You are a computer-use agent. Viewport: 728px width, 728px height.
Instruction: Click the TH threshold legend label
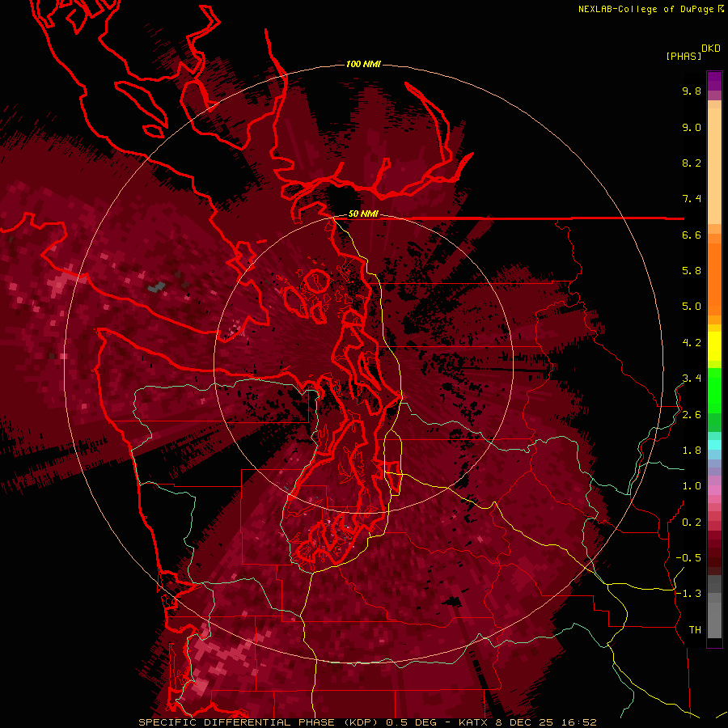(x=695, y=630)
